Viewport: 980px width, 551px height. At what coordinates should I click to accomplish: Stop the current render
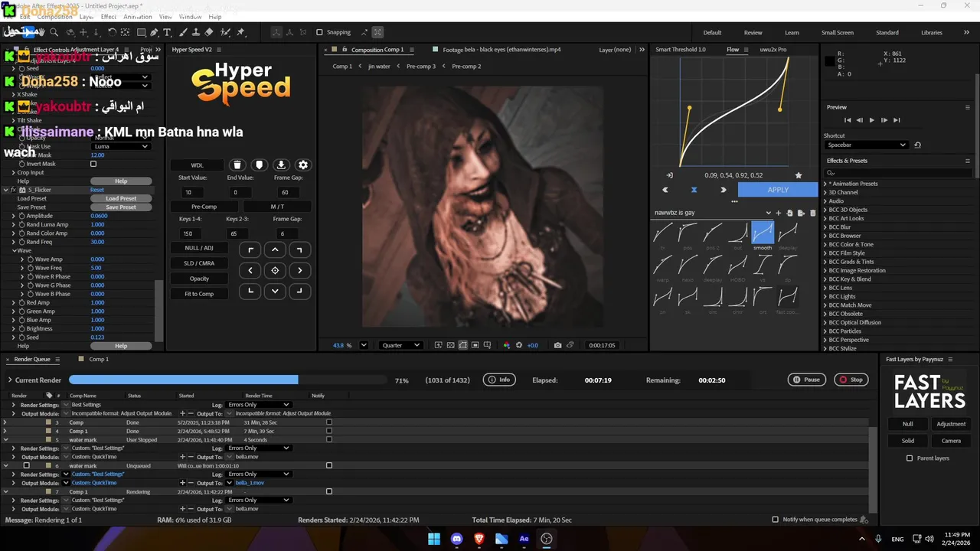851,380
